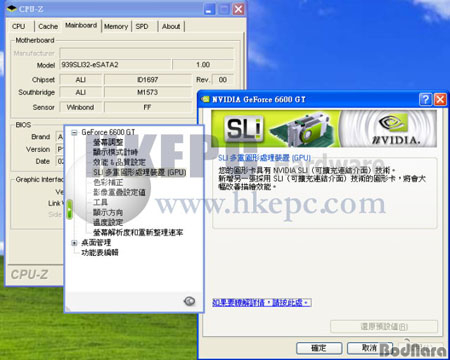Select 色彩補正 in the settings tree
The height and width of the screenshot is (360, 450).
click(108, 182)
